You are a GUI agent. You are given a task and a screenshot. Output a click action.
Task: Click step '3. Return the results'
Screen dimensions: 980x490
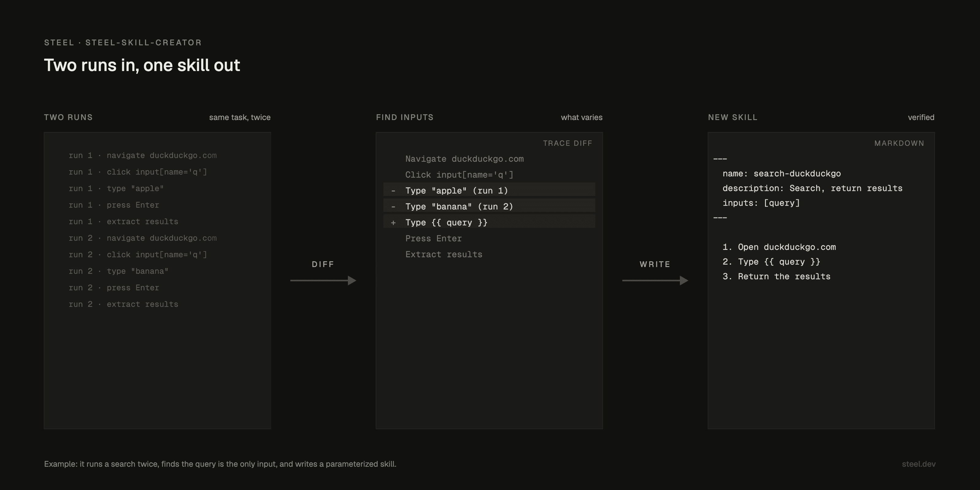tap(776, 277)
